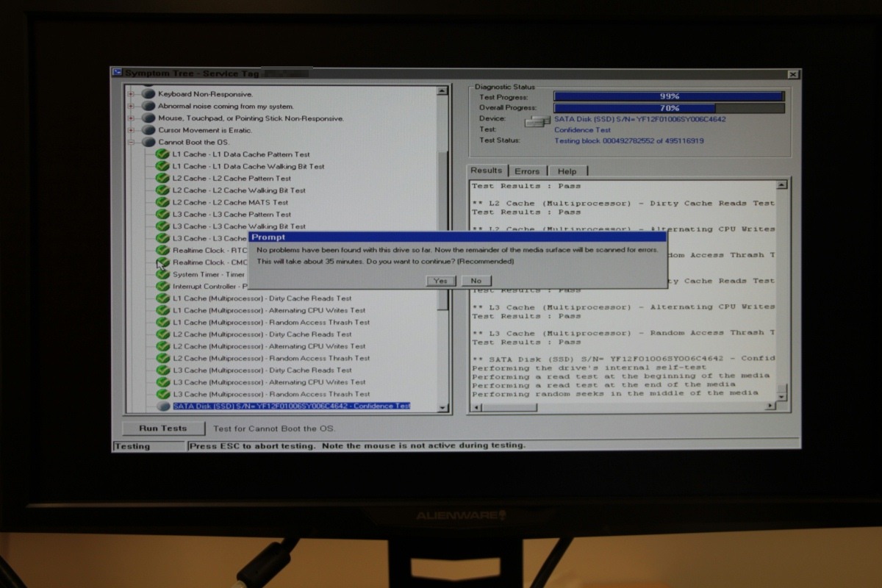
Task: Expand the Mouse, Touchpad, or Pointing Stick node
Action: [x=132, y=118]
